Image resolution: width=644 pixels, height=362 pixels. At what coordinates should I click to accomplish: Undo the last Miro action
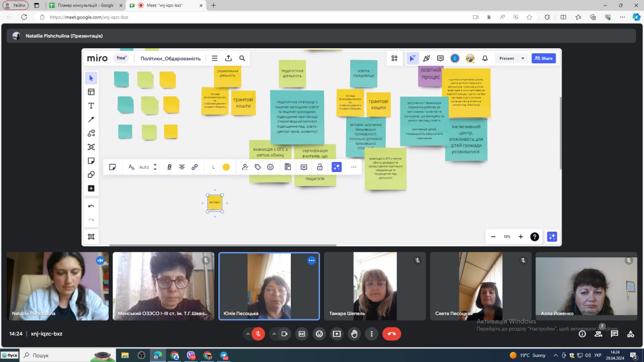pyautogui.click(x=91, y=206)
